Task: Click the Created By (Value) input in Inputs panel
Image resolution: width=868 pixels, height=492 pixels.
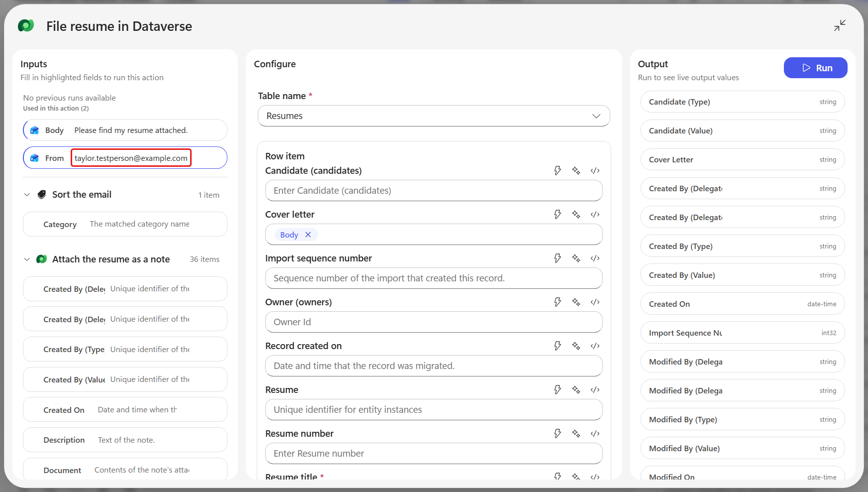Action: (x=125, y=379)
